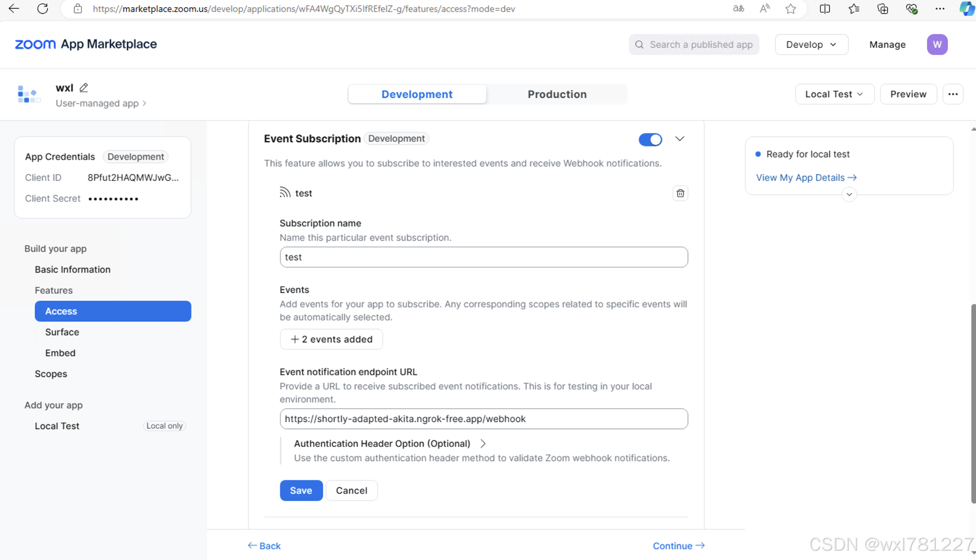Click the page vertical scrollbar thumb
The image size is (976, 560).
[x=973, y=404]
